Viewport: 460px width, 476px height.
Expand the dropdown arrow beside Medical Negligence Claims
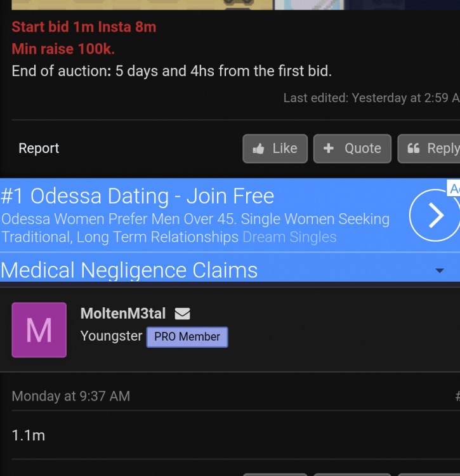point(440,271)
